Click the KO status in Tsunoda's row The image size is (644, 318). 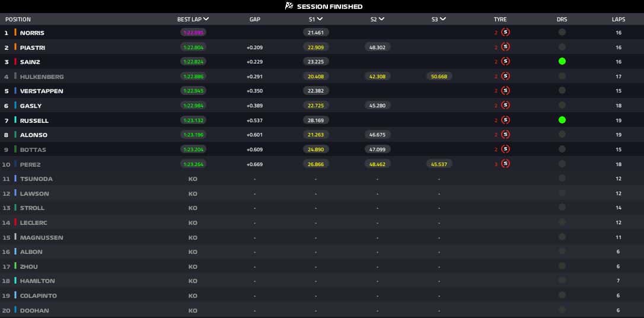(x=193, y=179)
